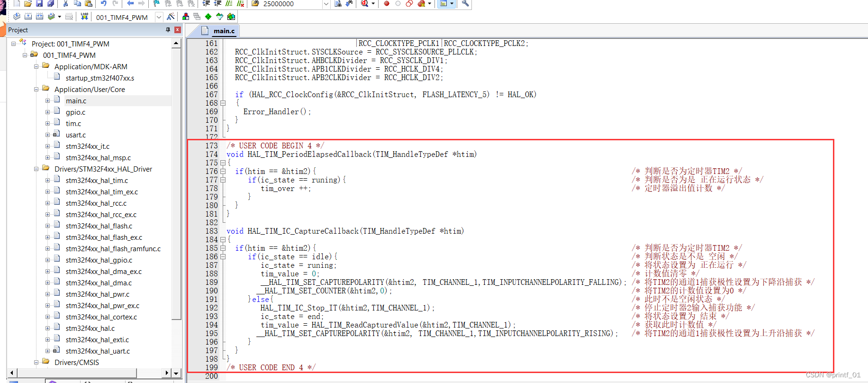Open the Window layout dropdown arrow

pos(452,3)
